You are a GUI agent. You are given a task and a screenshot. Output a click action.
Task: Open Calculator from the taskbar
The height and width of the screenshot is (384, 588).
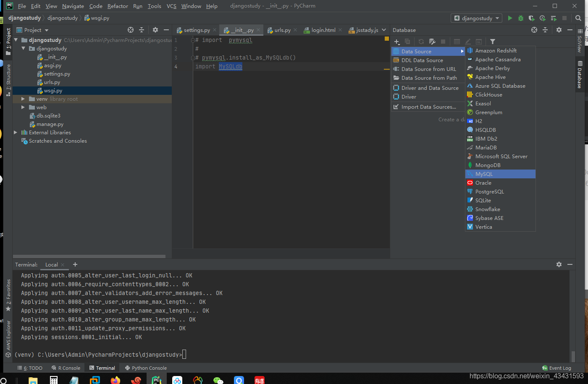click(x=54, y=380)
